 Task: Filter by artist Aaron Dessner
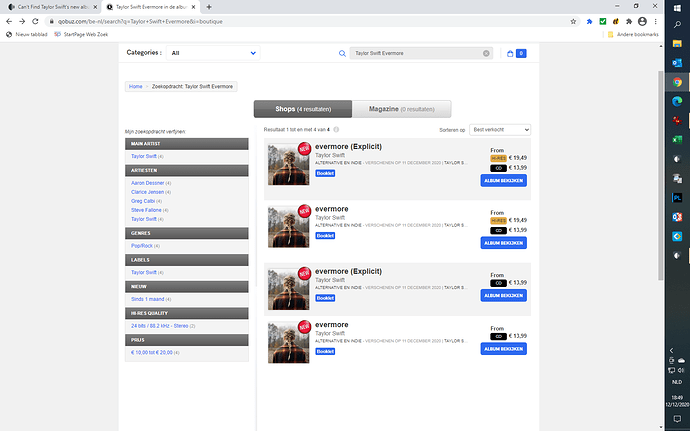[147, 183]
